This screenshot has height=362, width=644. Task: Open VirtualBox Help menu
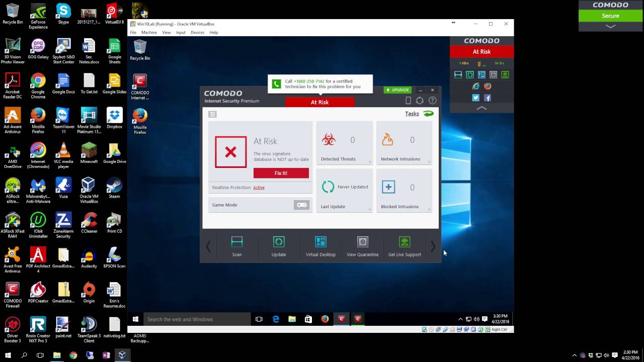pos(214,32)
